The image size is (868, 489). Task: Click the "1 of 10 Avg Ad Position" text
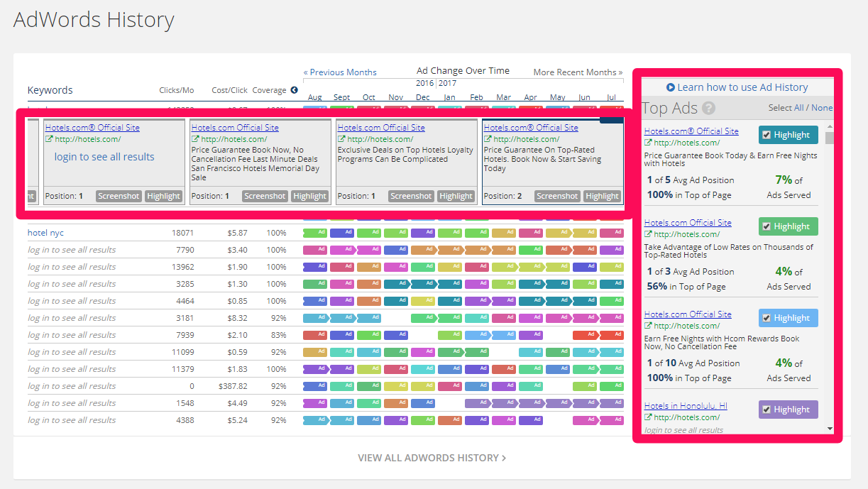[x=693, y=363]
